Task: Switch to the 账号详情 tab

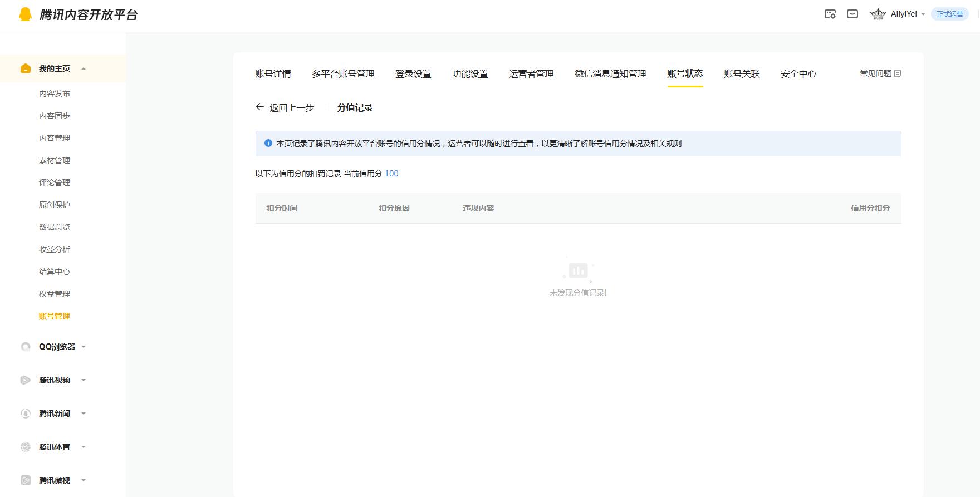Action: pyautogui.click(x=273, y=73)
